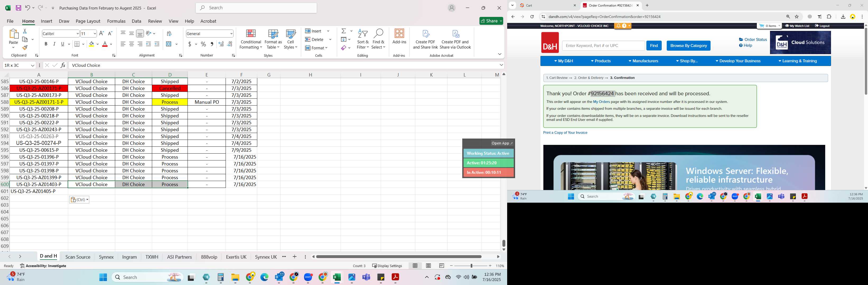The width and height of the screenshot is (868, 285).
Task: Click Accounting Number Format dollar icon
Action: [190, 44]
